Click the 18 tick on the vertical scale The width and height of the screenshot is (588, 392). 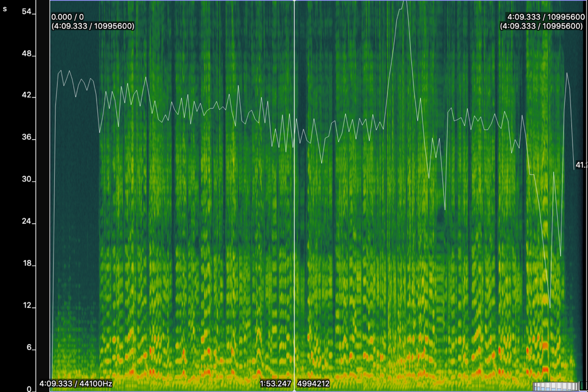click(27, 263)
